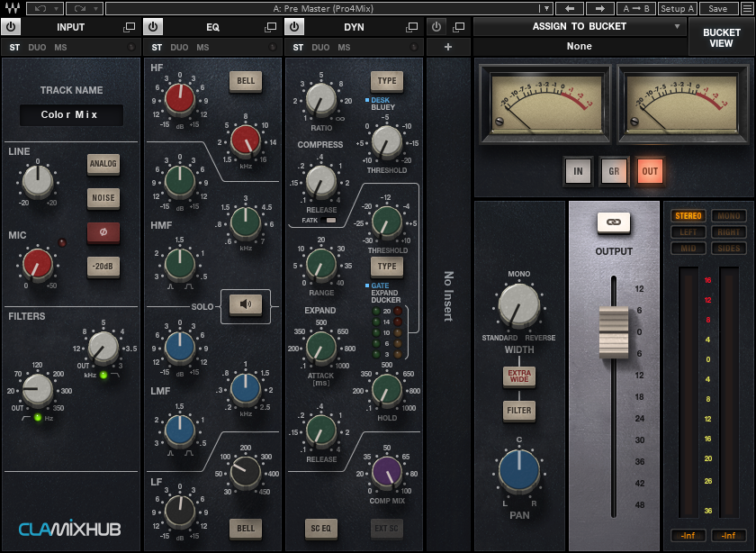Open the hamburger menu icon

tap(747, 8)
